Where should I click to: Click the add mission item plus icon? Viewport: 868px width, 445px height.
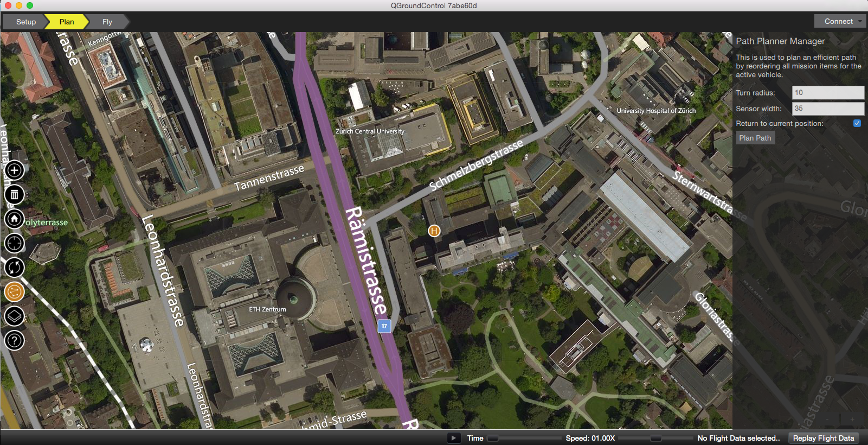pyautogui.click(x=15, y=170)
